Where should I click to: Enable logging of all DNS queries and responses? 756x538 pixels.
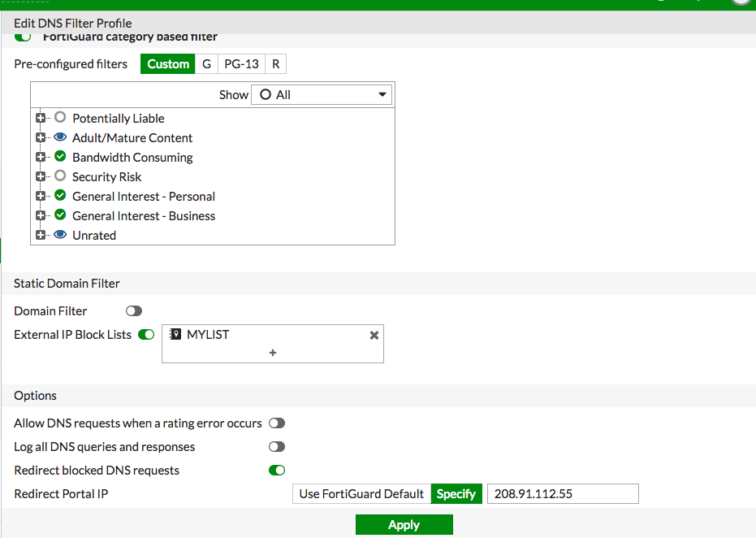pyautogui.click(x=276, y=446)
